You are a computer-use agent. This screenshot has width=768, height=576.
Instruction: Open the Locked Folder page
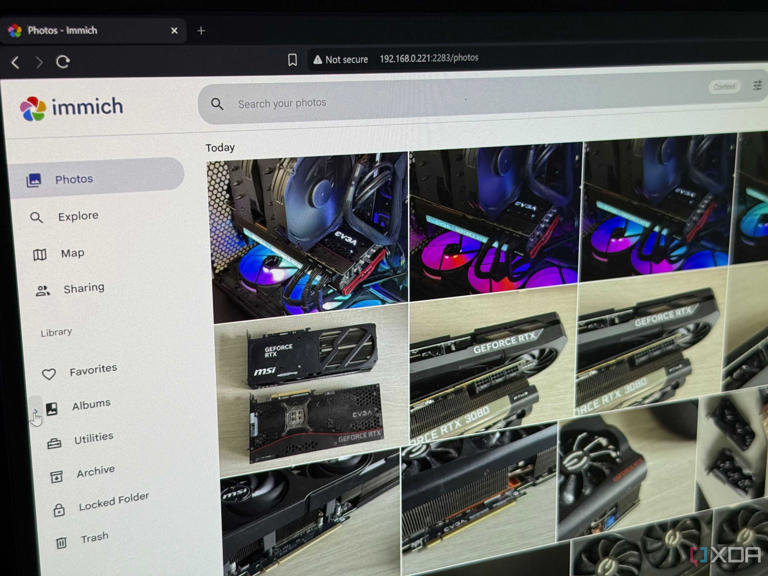(114, 501)
